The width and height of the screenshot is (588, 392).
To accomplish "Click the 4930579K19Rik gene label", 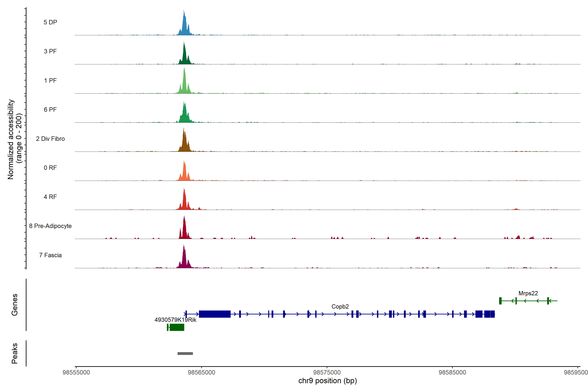I will click(x=175, y=320).
